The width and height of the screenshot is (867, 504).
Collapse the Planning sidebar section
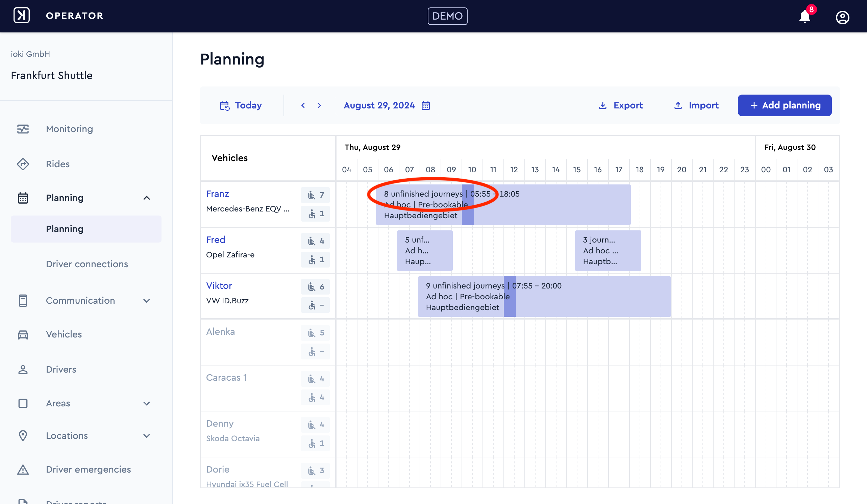click(x=147, y=198)
